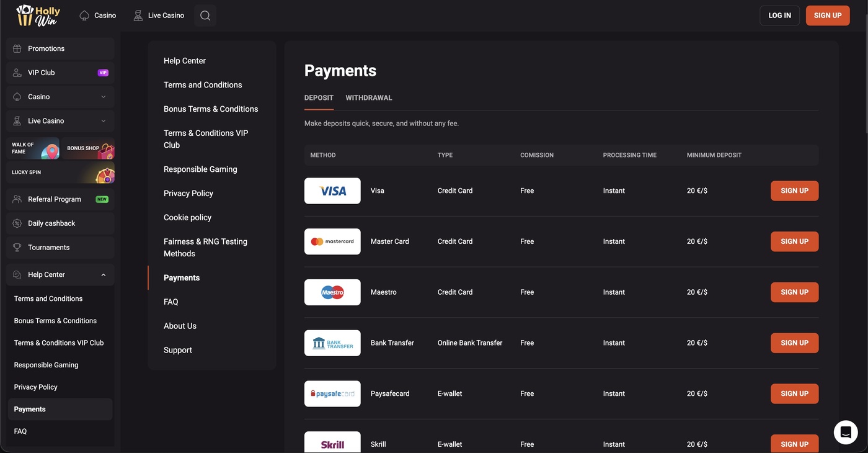
Task: Click the green NEW badge
Action: (x=102, y=199)
